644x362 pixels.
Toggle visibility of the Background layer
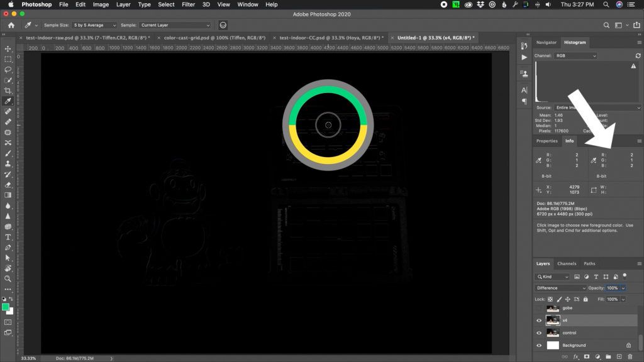[539, 345]
